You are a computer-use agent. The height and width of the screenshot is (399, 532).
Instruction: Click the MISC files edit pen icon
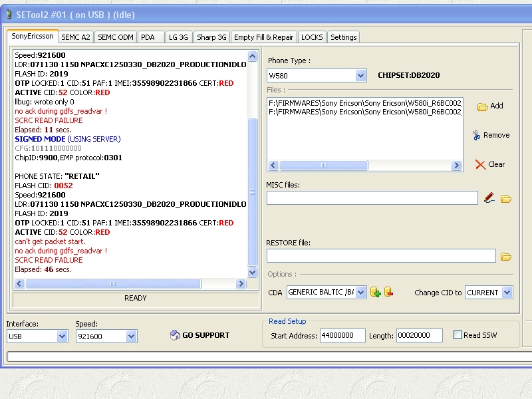pos(489,198)
